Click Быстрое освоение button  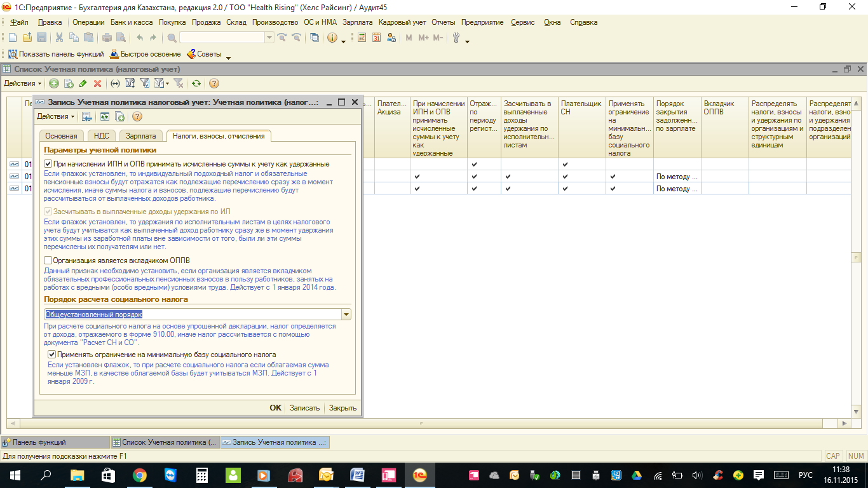pos(146,54)
